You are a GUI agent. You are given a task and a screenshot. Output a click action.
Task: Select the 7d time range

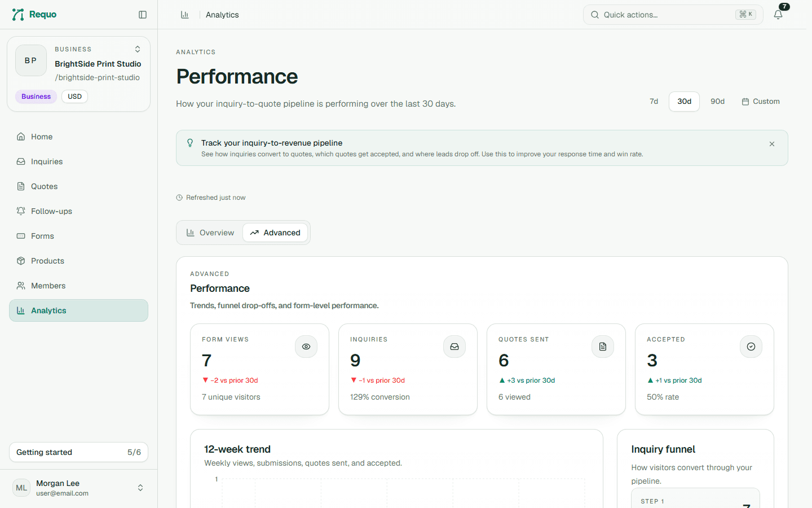point(654,102)
